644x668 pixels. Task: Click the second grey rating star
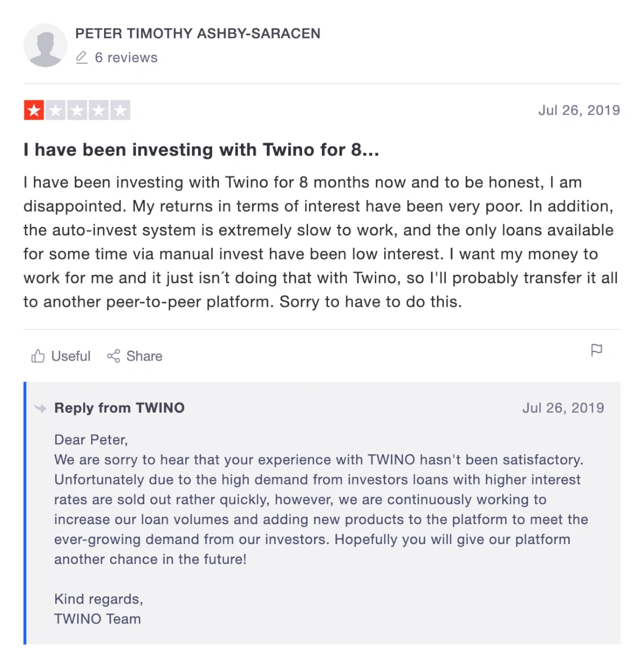pyautogui.click(x=55, y=111)
